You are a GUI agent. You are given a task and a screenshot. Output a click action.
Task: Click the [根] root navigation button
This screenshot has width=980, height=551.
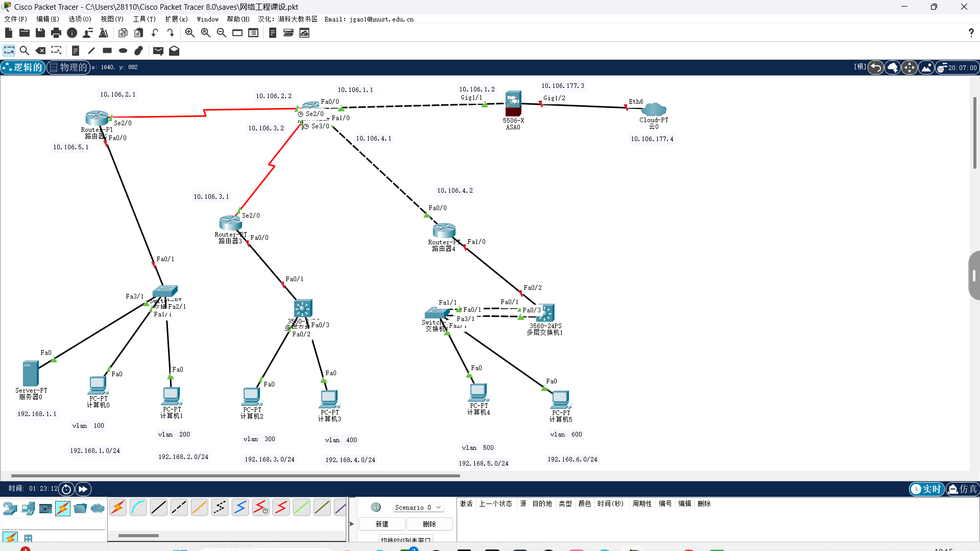pos(860,67)
